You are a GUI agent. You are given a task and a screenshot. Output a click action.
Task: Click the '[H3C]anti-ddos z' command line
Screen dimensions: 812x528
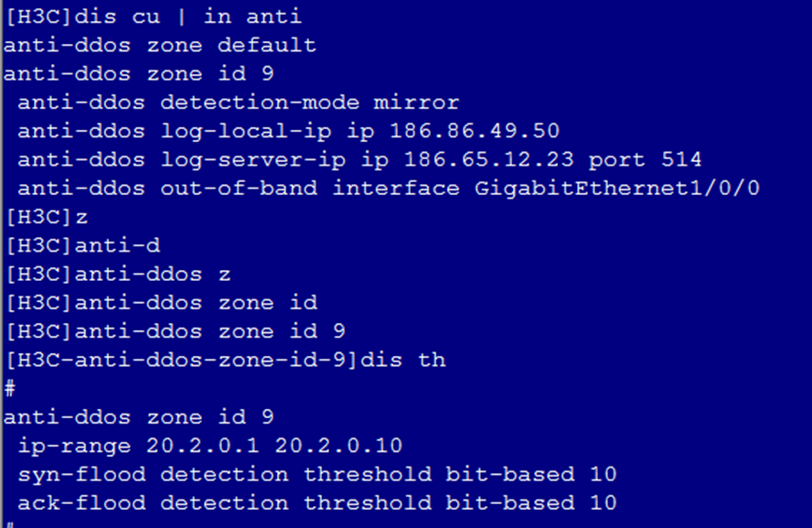[118, 274]
